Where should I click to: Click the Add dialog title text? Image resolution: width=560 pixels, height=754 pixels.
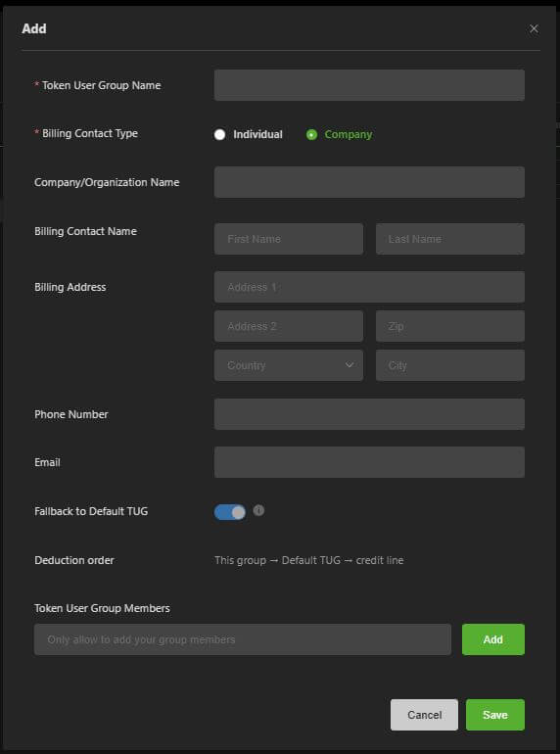click(34, 28)
